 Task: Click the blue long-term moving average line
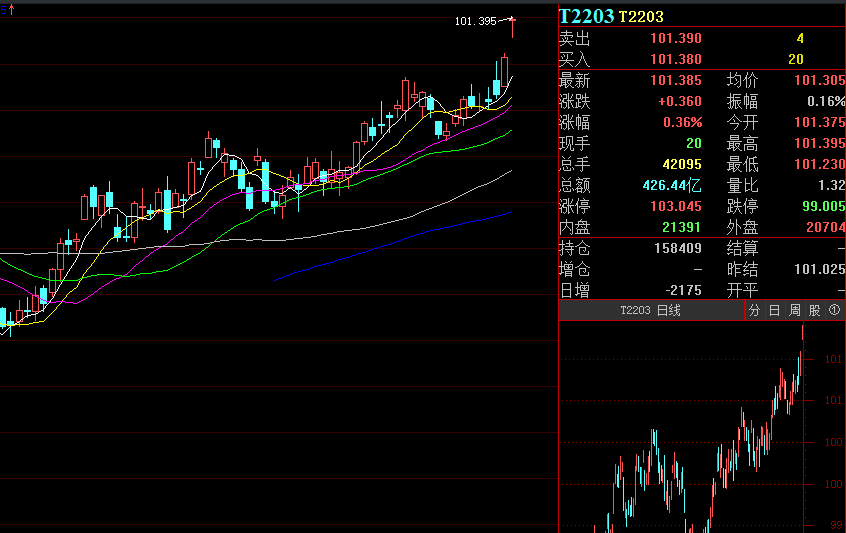coord(400,239)
